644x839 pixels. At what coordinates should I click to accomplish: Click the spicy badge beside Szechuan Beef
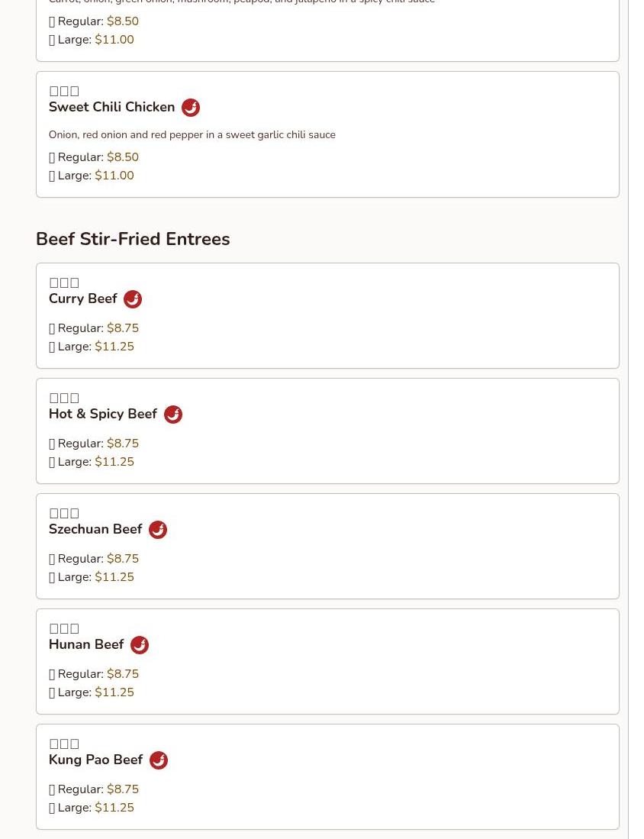158,530
